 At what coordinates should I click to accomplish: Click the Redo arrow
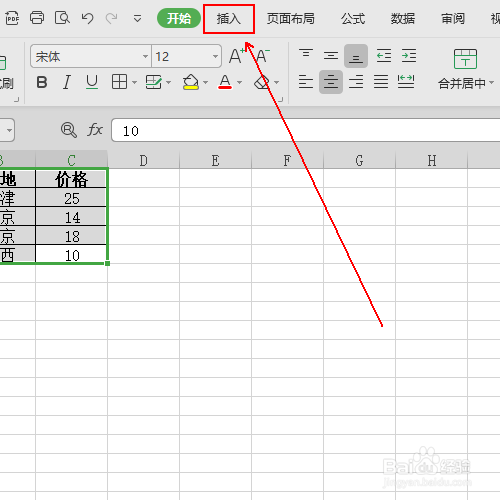(111, 18)
